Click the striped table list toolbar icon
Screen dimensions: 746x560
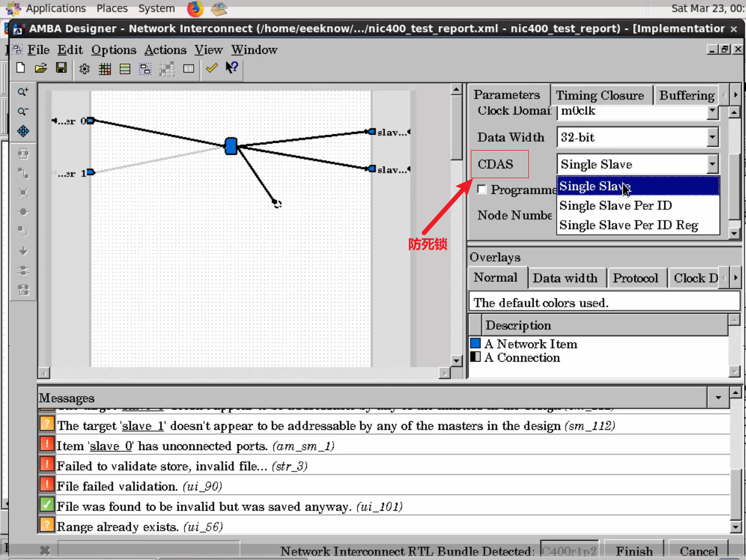click(x=125, y=69)
